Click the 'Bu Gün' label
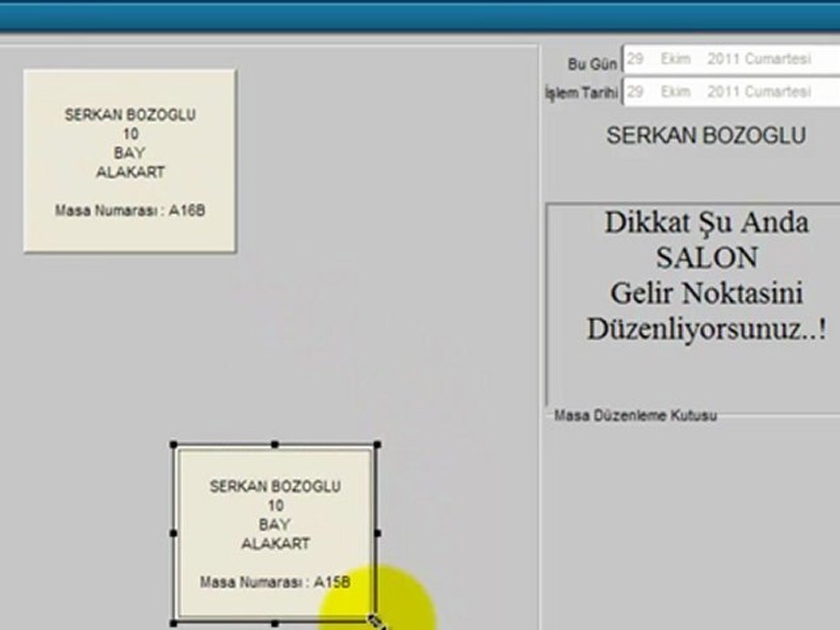This screenshot has height=630, width=840. 592,64
